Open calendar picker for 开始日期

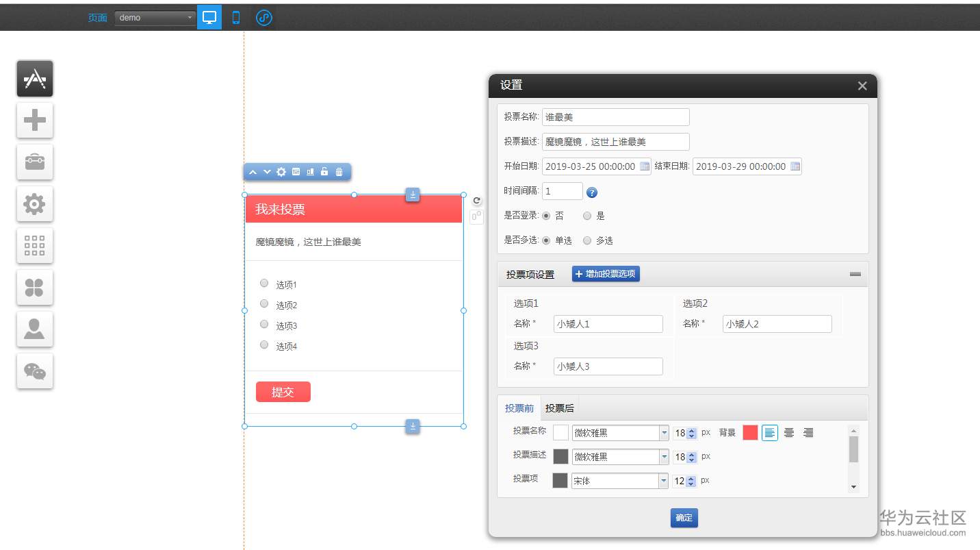click(644, 166)
